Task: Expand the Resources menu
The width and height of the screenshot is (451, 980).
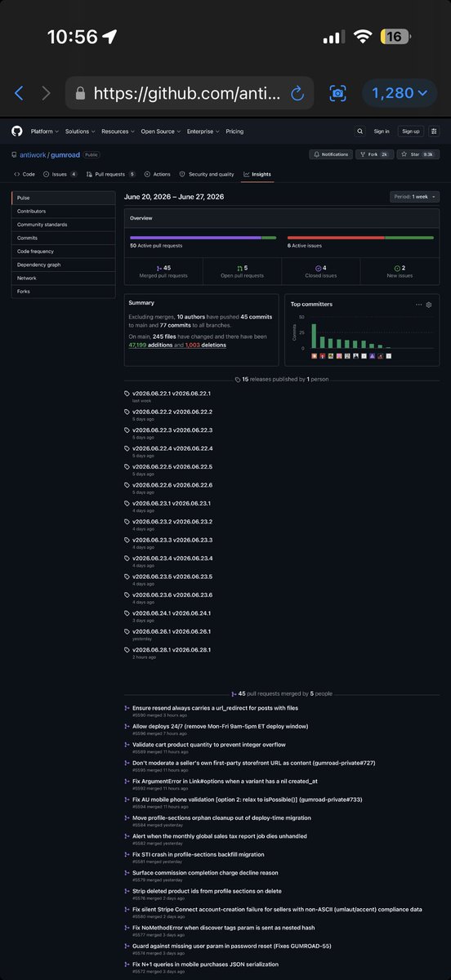Action: tap(118, 131)
